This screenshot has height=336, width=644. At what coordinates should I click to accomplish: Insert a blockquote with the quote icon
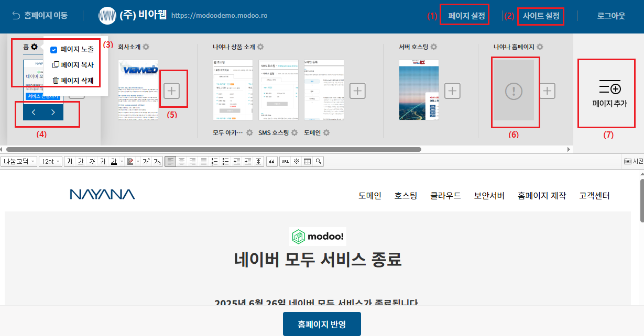pos(272,161)
